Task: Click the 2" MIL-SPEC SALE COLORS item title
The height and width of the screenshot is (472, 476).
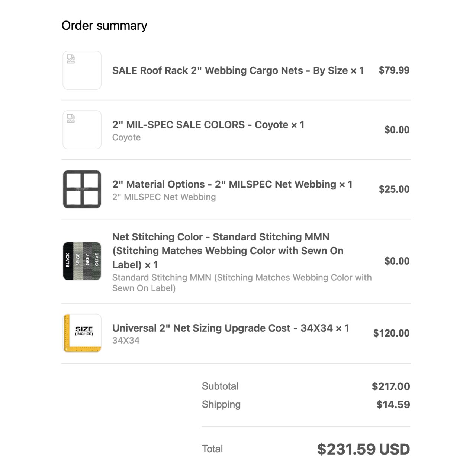Action: (x=208, y=125)
